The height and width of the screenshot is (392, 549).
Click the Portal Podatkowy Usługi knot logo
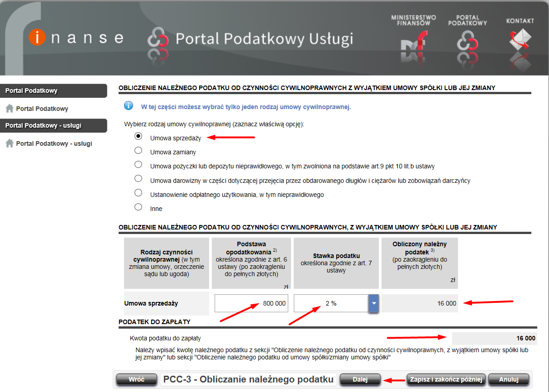(x=157, y=38)
